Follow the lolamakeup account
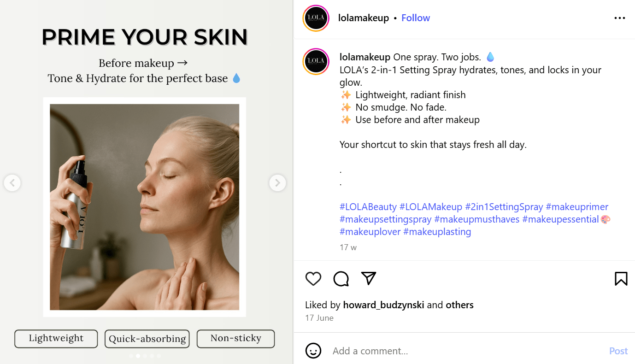The image size is (635, 364). pos(415,18)
